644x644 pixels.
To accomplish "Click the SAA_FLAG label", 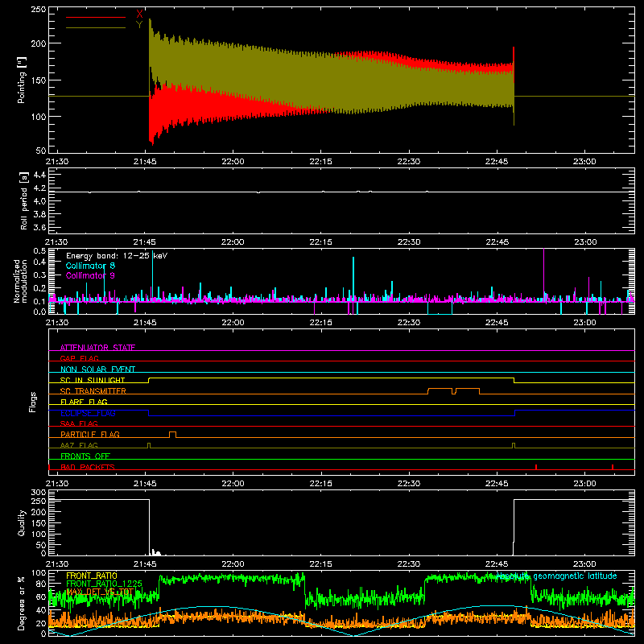I will point(79,423).
